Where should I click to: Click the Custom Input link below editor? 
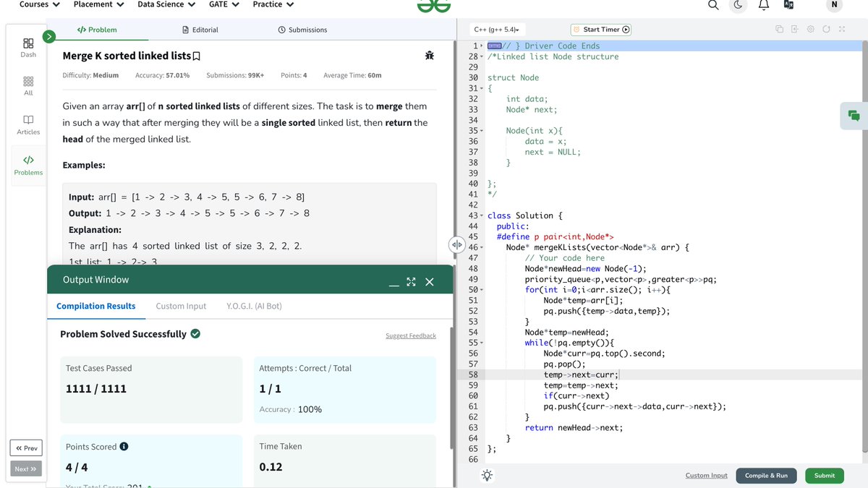pyautogui.click(x=707, y=475)
